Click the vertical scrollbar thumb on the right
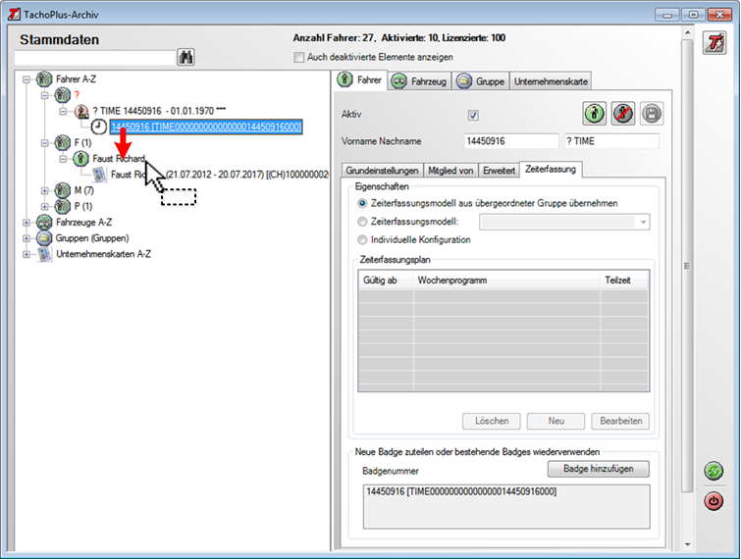The image size is (741, 560). 687,266
